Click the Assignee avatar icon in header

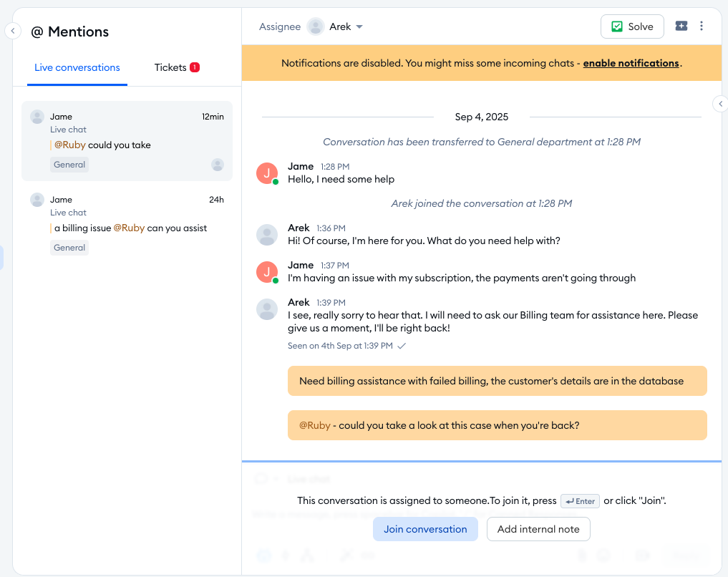[316, 26]
